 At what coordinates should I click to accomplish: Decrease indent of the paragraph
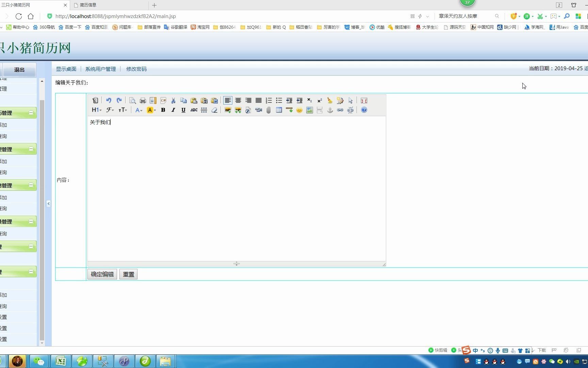tap(299, 101)
